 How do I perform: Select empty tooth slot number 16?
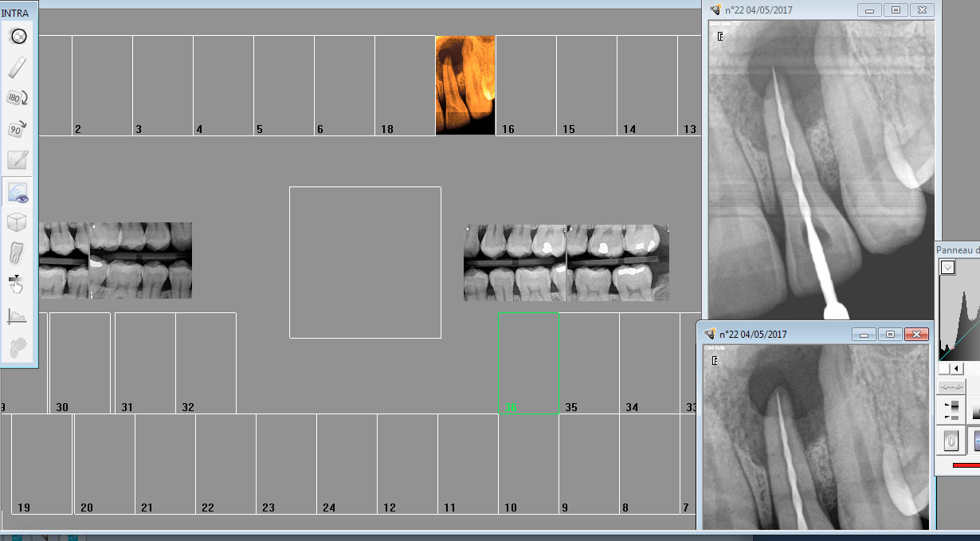(x=526, y=85)
